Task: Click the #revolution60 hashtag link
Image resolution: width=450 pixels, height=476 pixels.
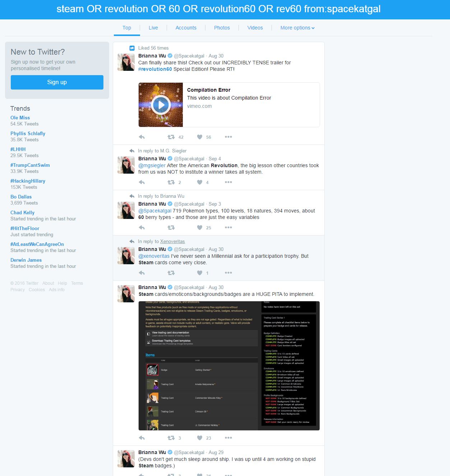Action: [155, 69]
